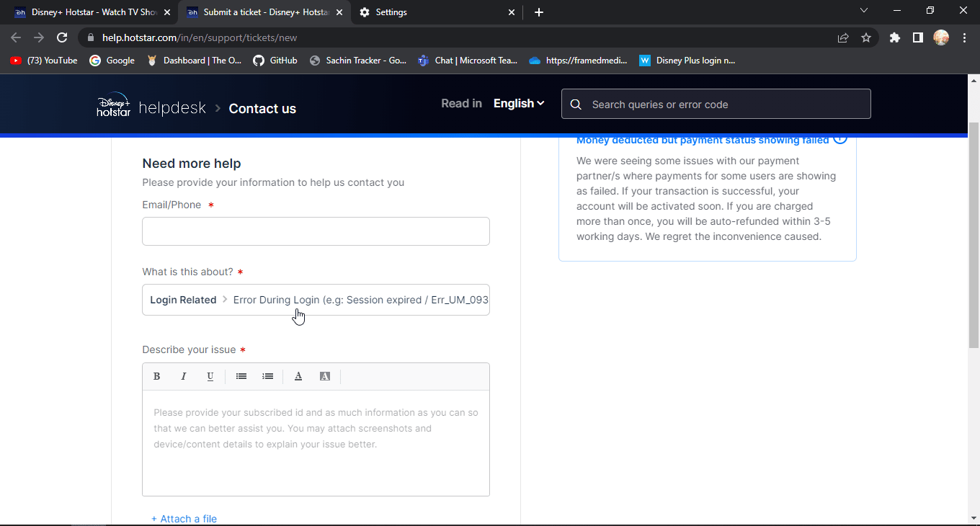Click the Email/Phone input field

(x=316, y=231)
